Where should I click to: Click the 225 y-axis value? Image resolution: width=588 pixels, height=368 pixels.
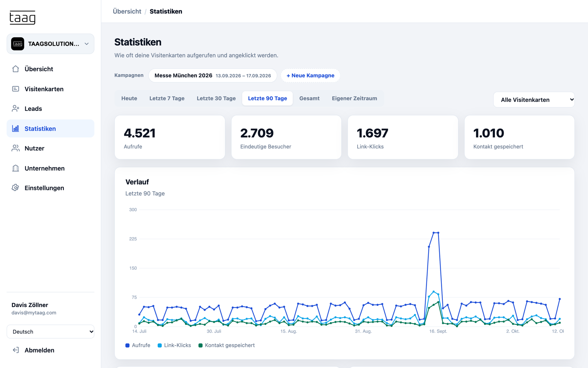tap(133, 239)
